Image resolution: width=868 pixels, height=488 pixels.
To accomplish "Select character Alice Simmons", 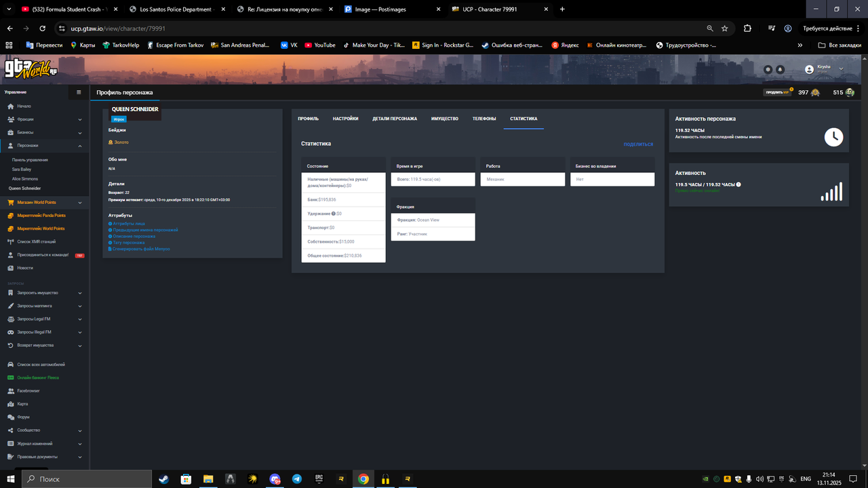I will (24, 179).
